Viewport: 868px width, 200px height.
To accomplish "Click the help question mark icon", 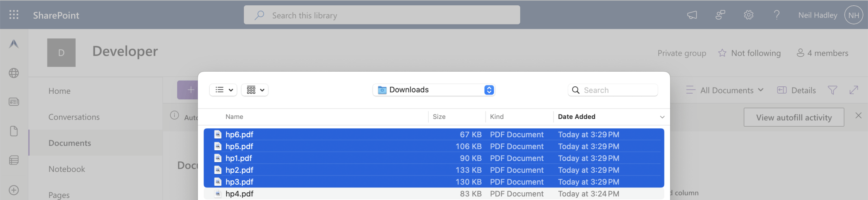I will tap(777, 15).
